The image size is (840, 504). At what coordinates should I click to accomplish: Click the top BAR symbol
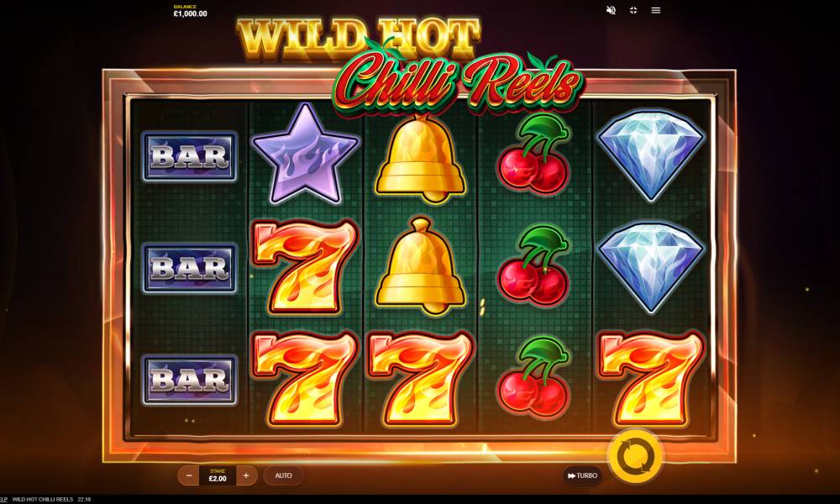point(190,157)
